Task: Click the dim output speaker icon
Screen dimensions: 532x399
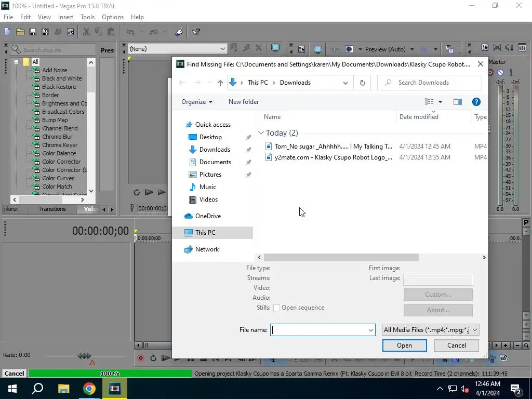Action: click(510, 47)
